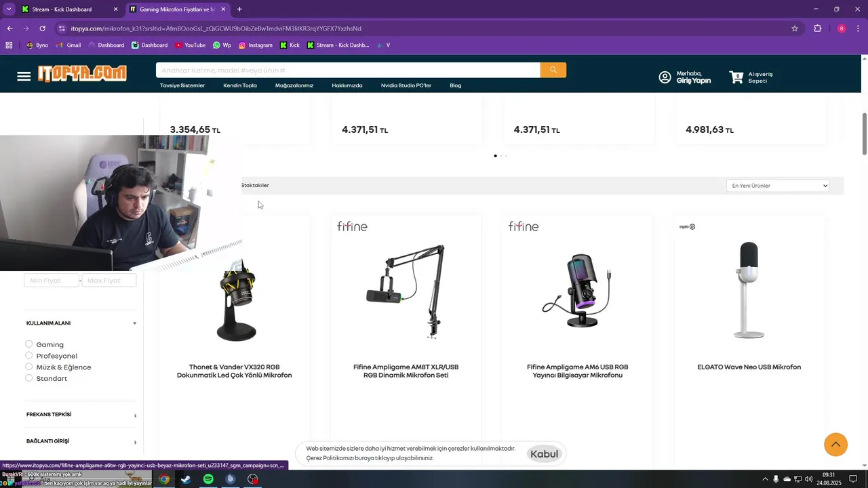Open the shopping cart icon
The height and width of the screenshot is (488, 868).
coord(736,77)
